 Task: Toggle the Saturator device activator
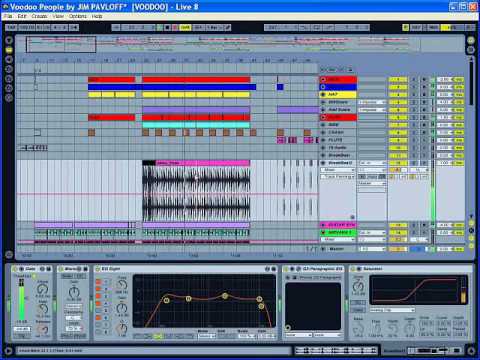[x=354, y=269]
